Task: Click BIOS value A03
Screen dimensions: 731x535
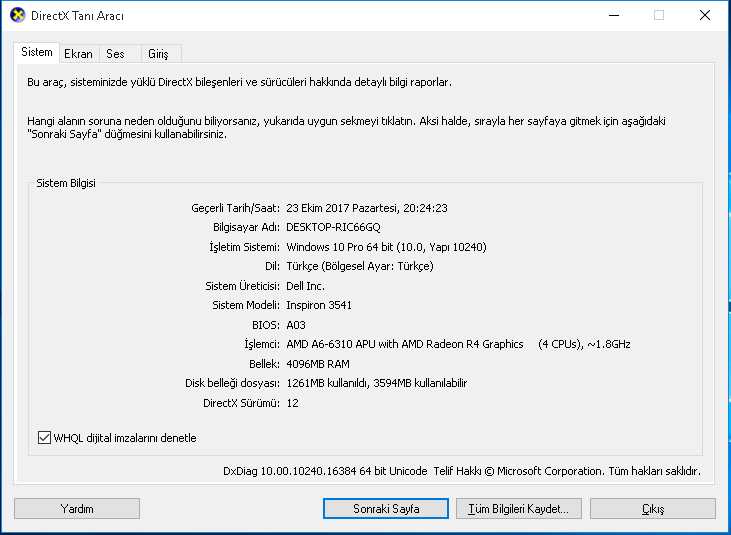Action: [296, 325]
